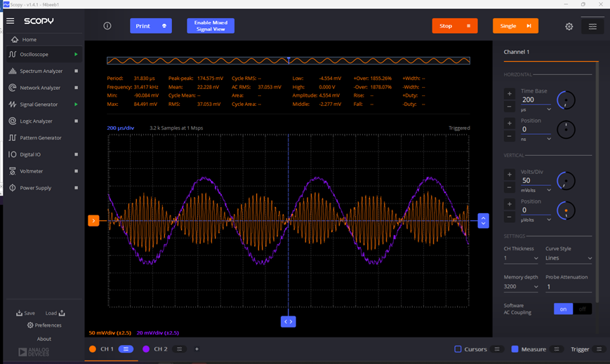610x364 pixels.
Task: Click the Stop button
Action: [455, 26]
